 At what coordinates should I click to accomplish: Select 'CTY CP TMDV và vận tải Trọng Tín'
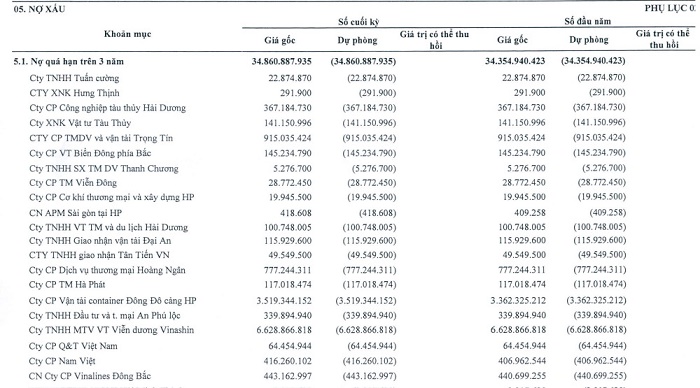point(101,138)
